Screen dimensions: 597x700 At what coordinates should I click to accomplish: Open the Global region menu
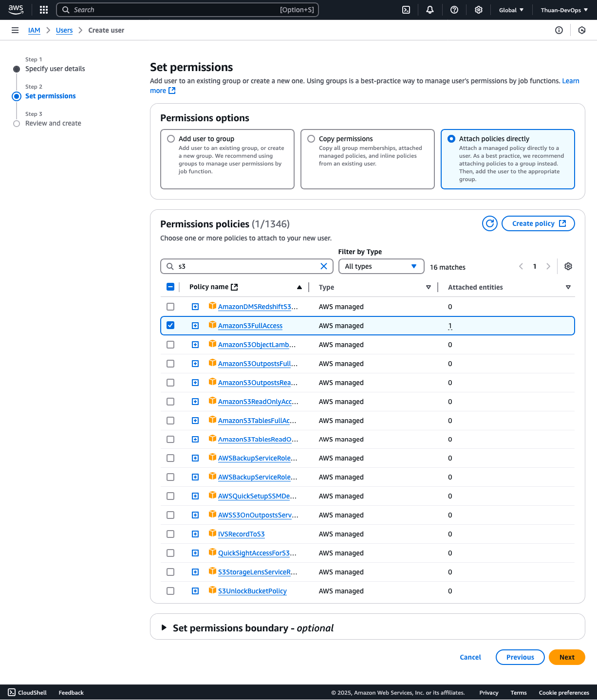click(x=511, y=10)
